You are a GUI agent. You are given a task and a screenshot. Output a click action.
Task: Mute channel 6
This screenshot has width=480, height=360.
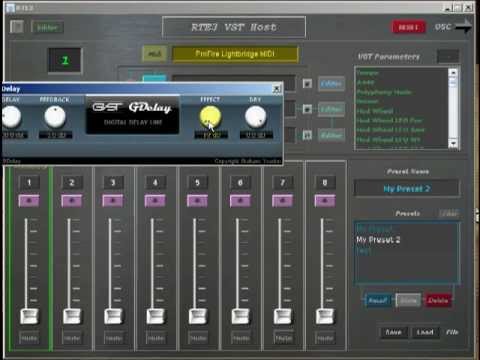click(241, 338)
